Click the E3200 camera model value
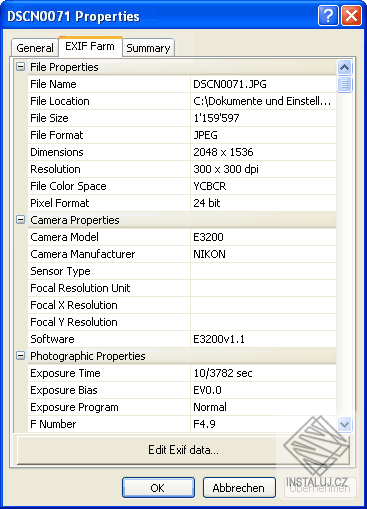Screen dimensions: 367x509 coord(208,237)
